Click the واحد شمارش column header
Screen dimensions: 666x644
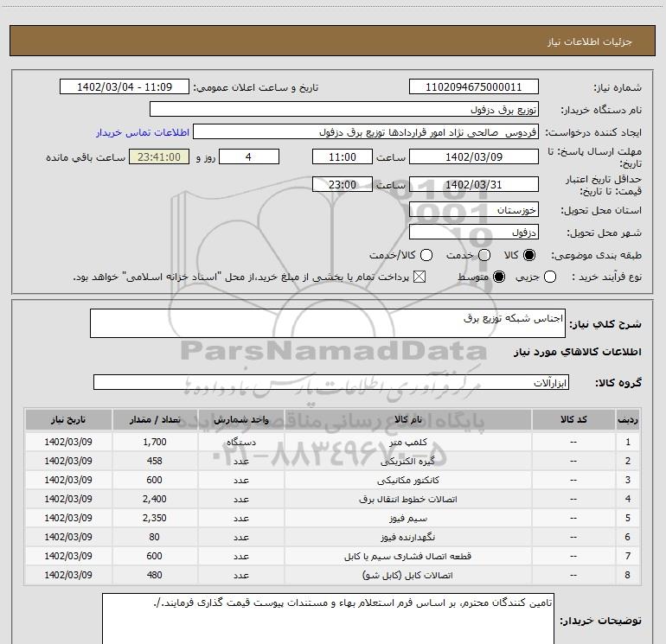240,420
